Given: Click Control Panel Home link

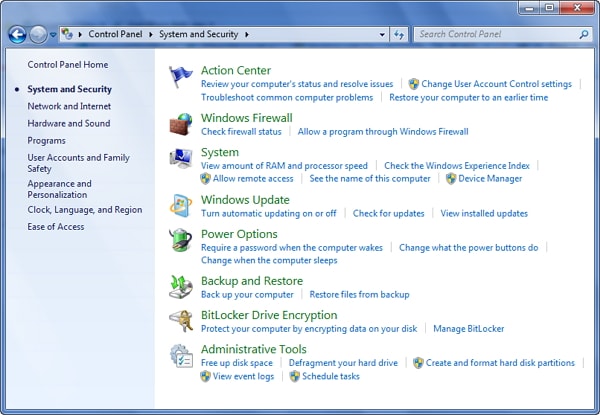Looking at the screenshot, I should (68, 65).
